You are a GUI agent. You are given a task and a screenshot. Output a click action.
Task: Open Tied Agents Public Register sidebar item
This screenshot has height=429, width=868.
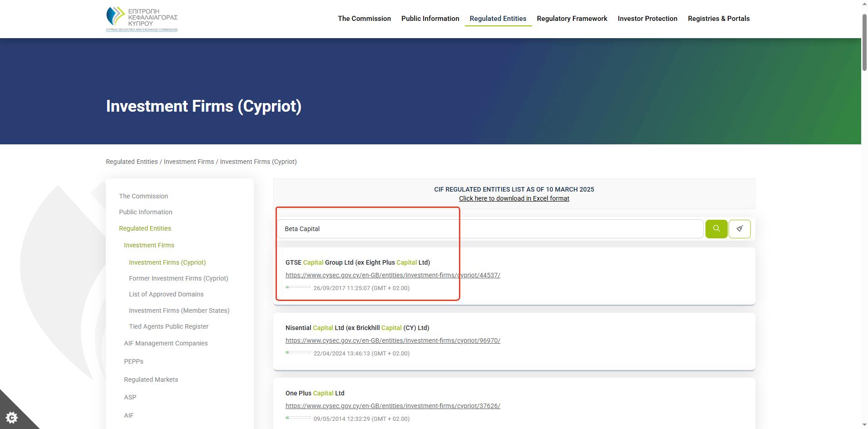(x=168, y=326)
